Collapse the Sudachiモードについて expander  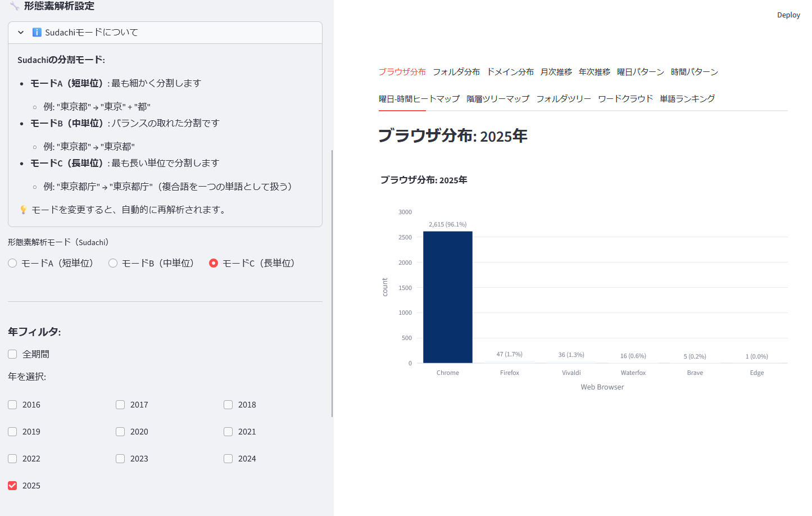click(x=21, y=32)
